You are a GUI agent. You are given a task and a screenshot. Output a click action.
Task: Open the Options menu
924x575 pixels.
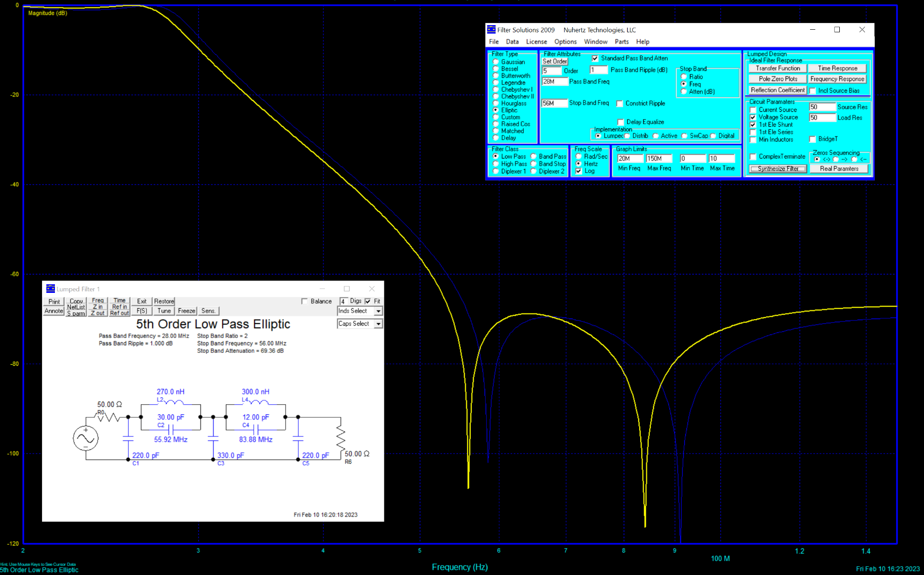click(x=565, y=42)
